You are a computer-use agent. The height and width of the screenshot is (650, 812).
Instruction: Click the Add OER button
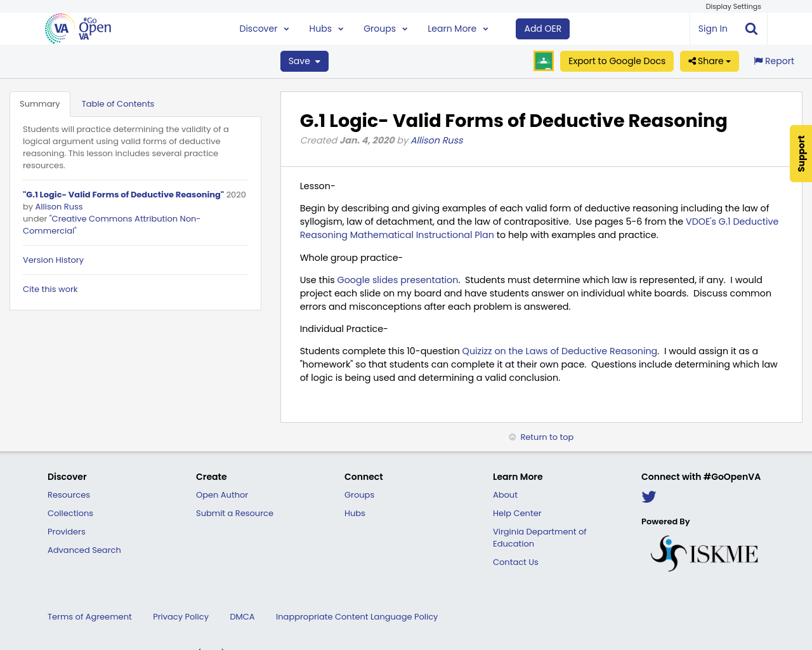[543, 29]
